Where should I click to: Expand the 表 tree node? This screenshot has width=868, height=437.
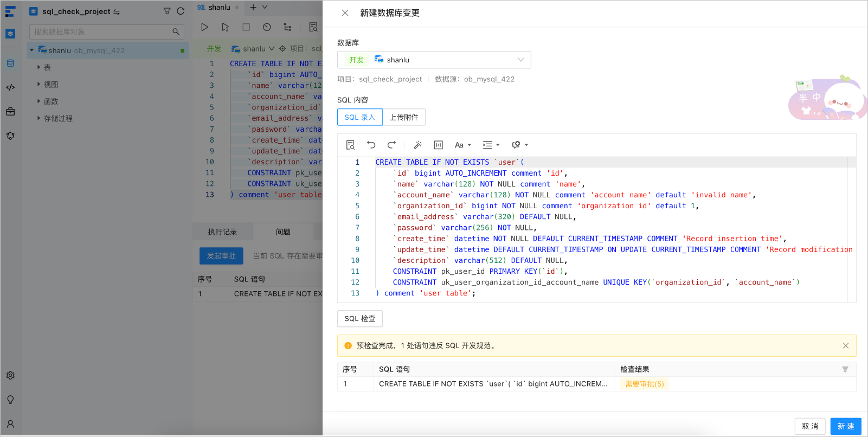(38, 67)
